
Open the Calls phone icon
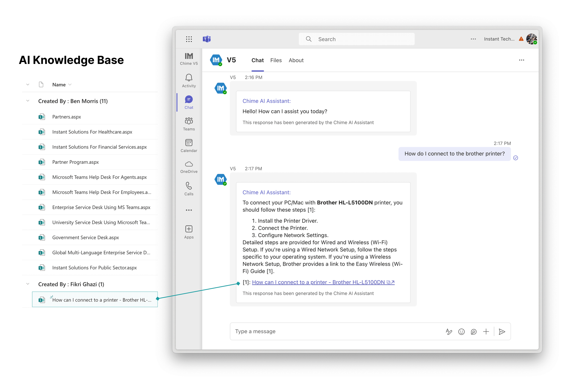click(x=189, y=186)
